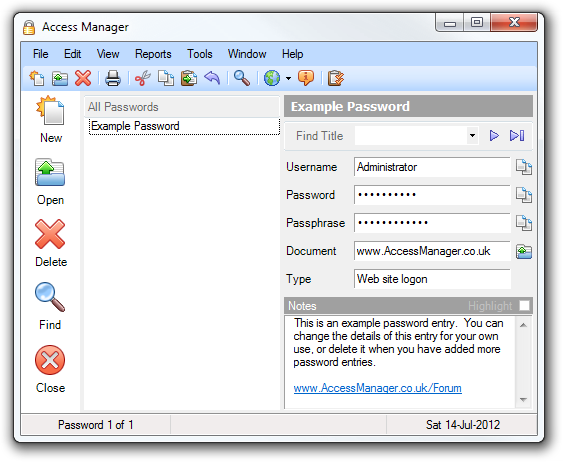Click the All Passwords list header
Image resolution: width=563 pixels, height=462 pixels.
(182, 107)
